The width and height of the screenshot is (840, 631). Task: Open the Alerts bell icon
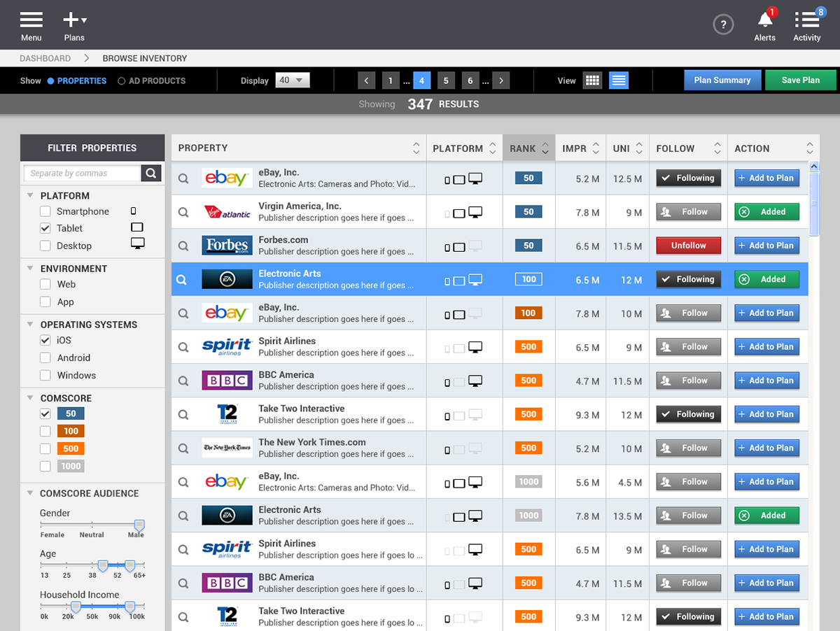click(765, 20)
